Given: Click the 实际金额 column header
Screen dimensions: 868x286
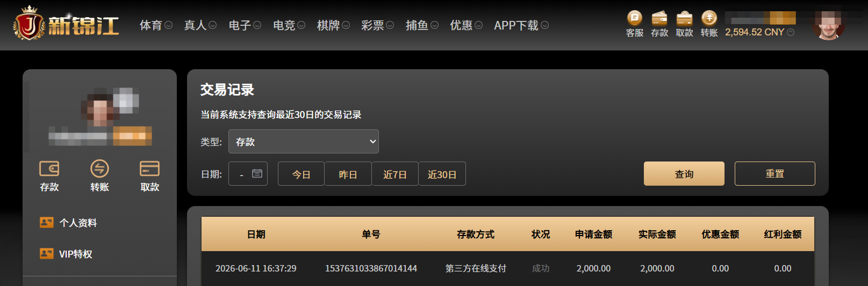Looking at the screenshot, I should click(657, 234).
